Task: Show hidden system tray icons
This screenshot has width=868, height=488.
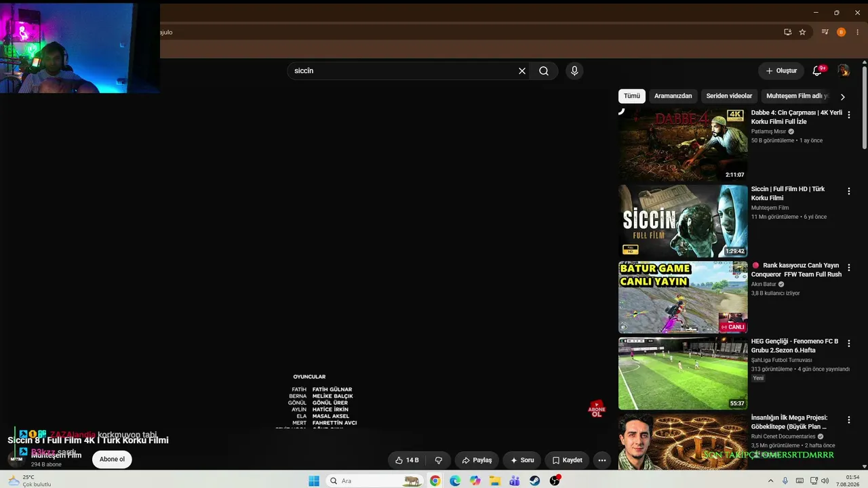Action: point(770,481)
